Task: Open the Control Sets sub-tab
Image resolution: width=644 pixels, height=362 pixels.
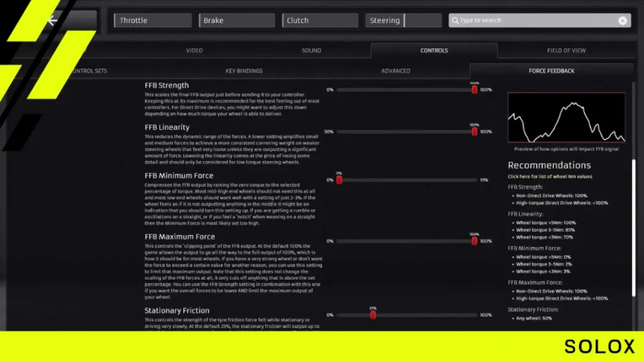Action: pyautogui.click(x=88, y=71)
